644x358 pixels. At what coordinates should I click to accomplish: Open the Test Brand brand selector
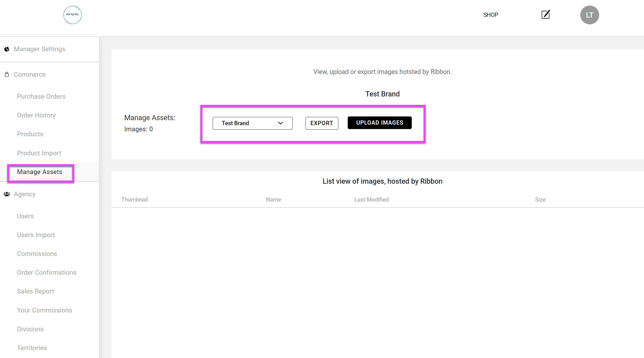pyautogui.click(x=252, y=123)
